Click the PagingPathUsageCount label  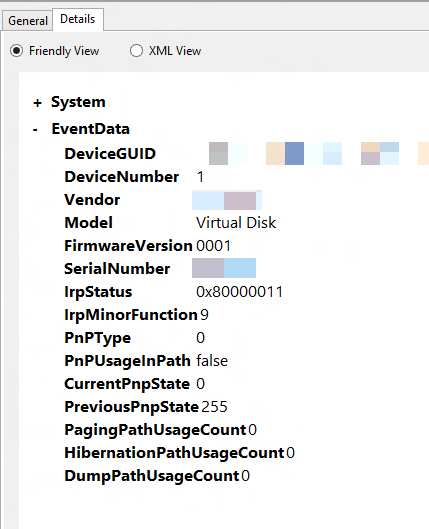(155, 430)
